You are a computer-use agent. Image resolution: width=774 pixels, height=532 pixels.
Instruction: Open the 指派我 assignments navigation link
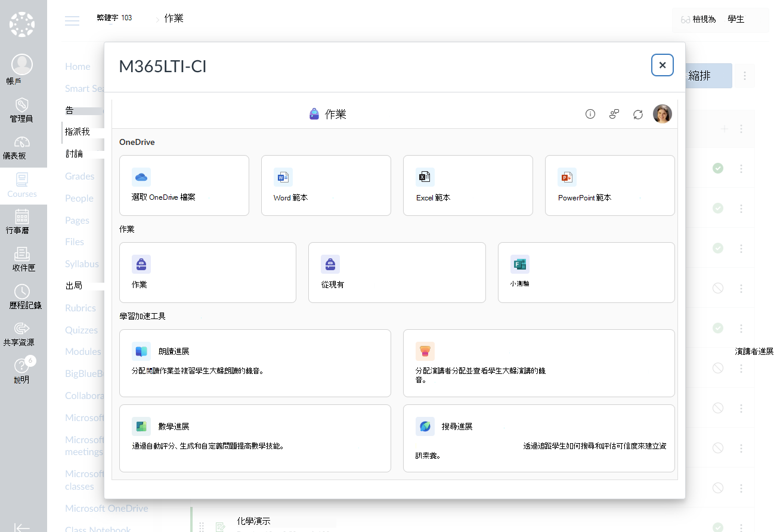pos(78,132)
